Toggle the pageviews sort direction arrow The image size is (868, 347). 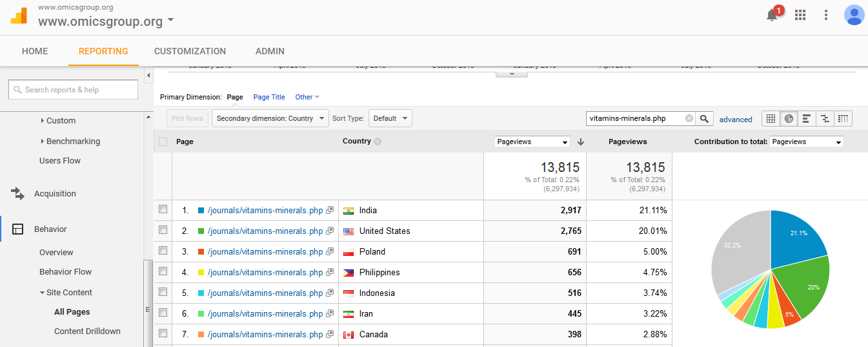(x=581, y=142)
